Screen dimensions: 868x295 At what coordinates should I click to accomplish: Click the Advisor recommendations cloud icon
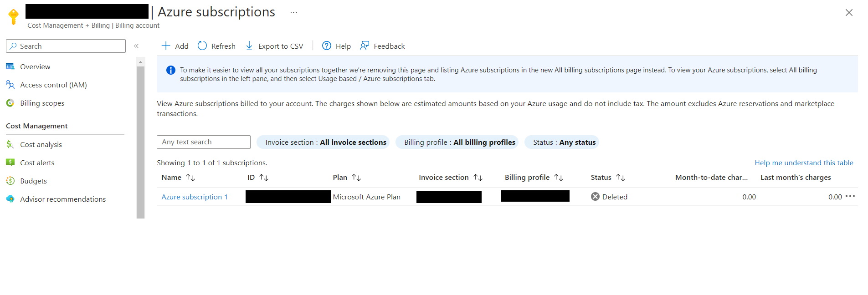click(x=10, y=199)
